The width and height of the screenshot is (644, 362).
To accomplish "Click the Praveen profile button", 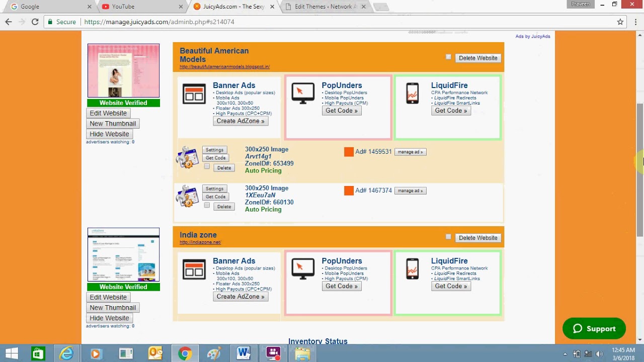I will coord(581,4).
